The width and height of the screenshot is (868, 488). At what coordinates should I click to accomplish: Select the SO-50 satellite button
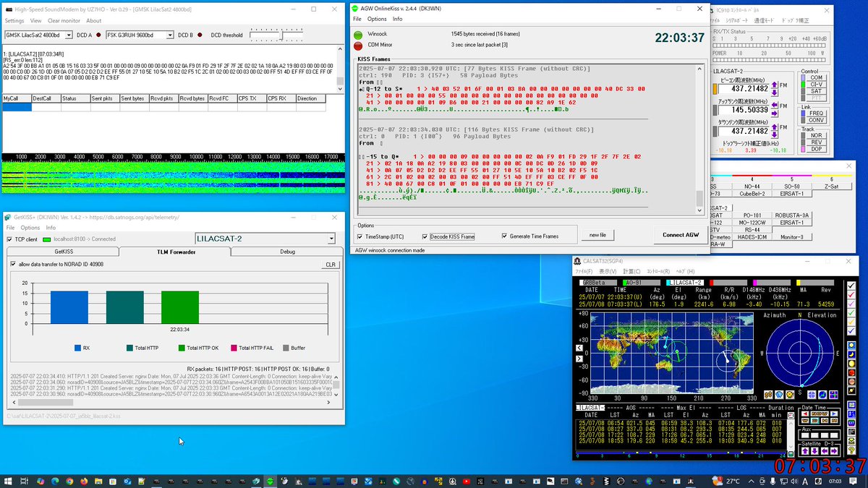click(x=791, y=187)
